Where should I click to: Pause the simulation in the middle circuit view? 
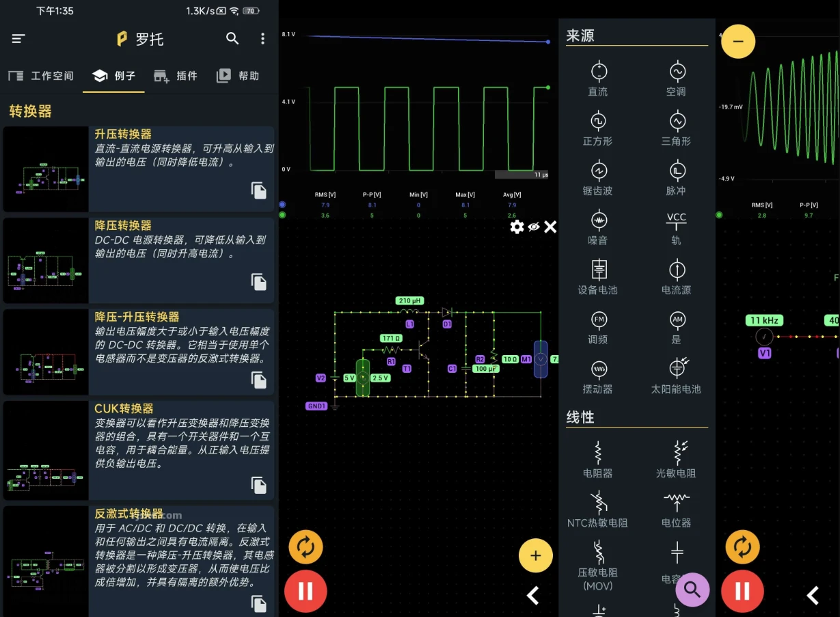(306, 591)
